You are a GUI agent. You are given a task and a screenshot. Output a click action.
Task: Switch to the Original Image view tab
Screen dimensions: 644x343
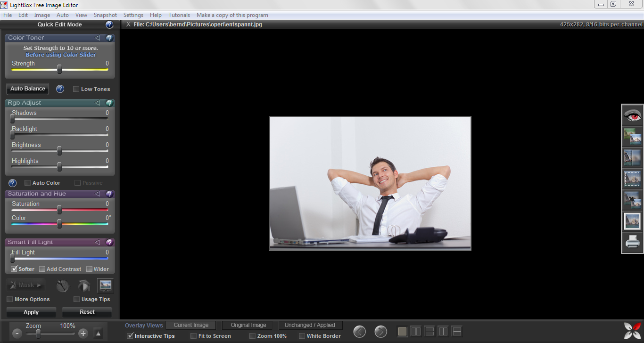coord(247,325)
